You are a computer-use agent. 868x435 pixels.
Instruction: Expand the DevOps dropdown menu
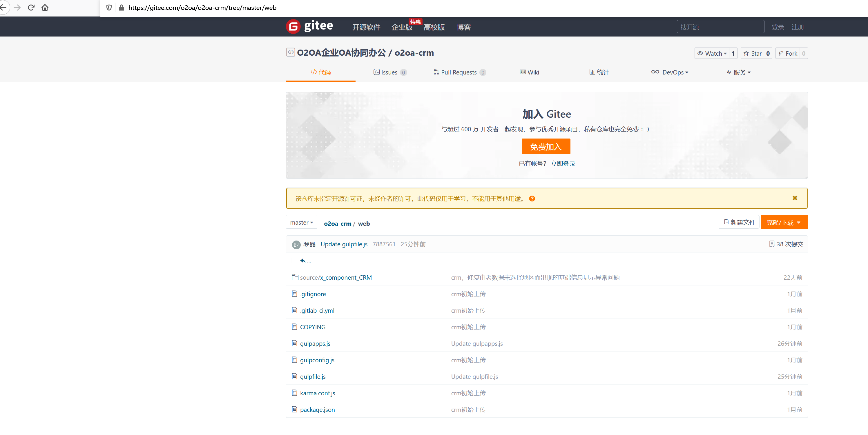tap(670, 72)
